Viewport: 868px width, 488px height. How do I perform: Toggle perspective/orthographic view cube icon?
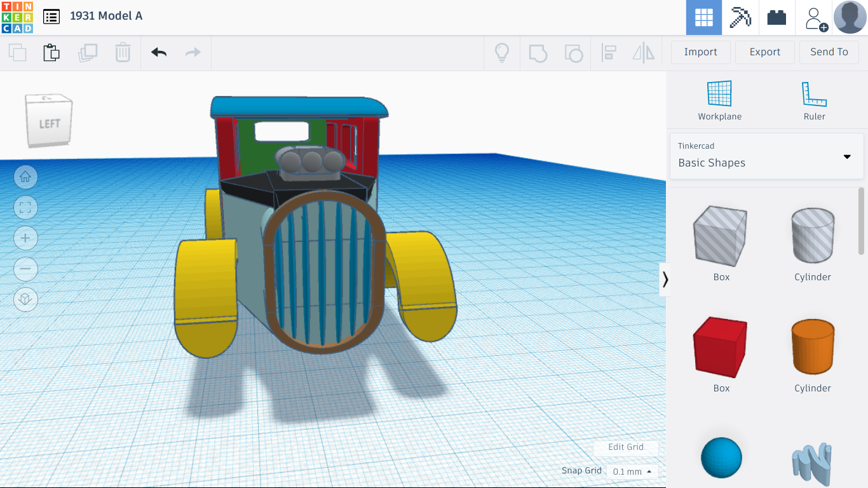coord(25,299)
